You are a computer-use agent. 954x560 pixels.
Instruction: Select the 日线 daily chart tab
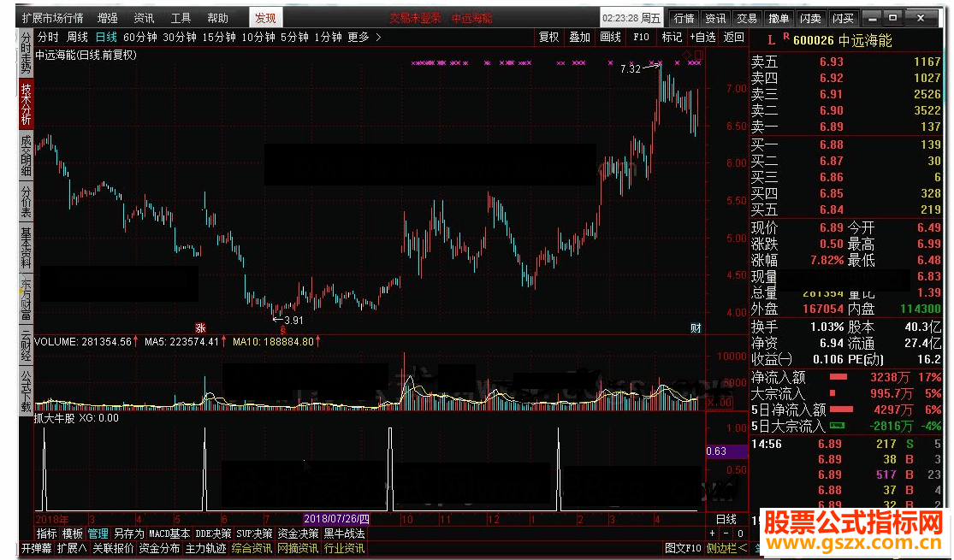106,37
